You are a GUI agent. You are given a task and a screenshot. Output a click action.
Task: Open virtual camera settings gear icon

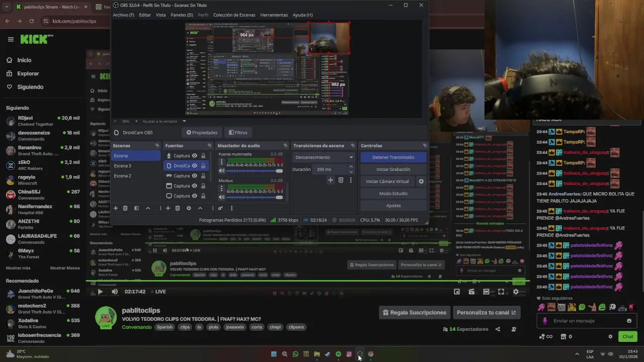[x=421, y=182]
